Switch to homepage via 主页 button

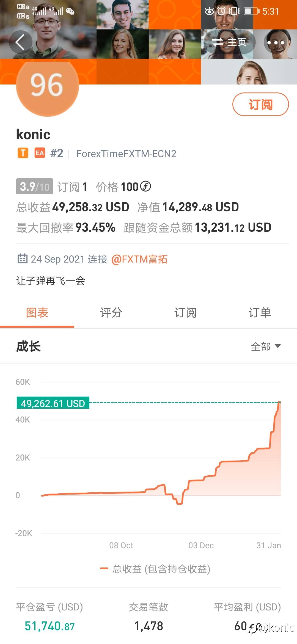click(x=229, y=42)
